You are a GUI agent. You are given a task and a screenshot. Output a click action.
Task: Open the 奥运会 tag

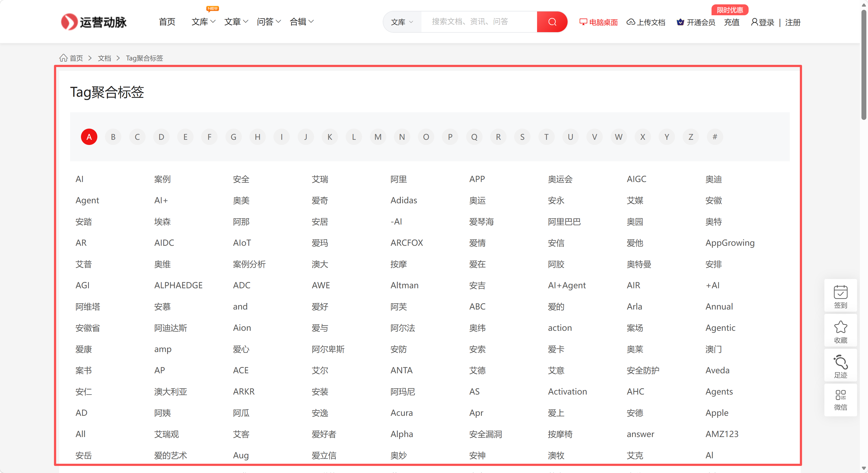[x=560, y=179]
